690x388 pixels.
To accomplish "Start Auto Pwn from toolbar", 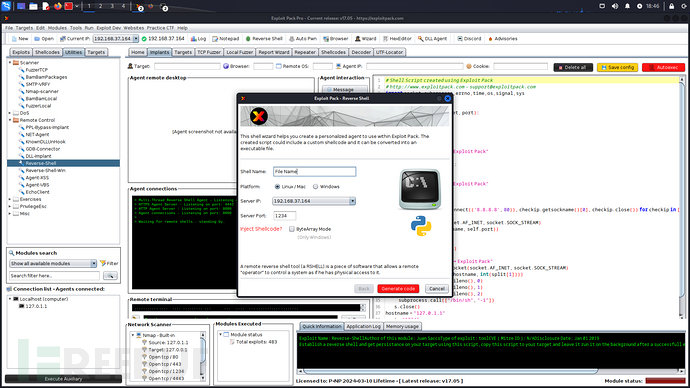I will click(x=303, y=39).
